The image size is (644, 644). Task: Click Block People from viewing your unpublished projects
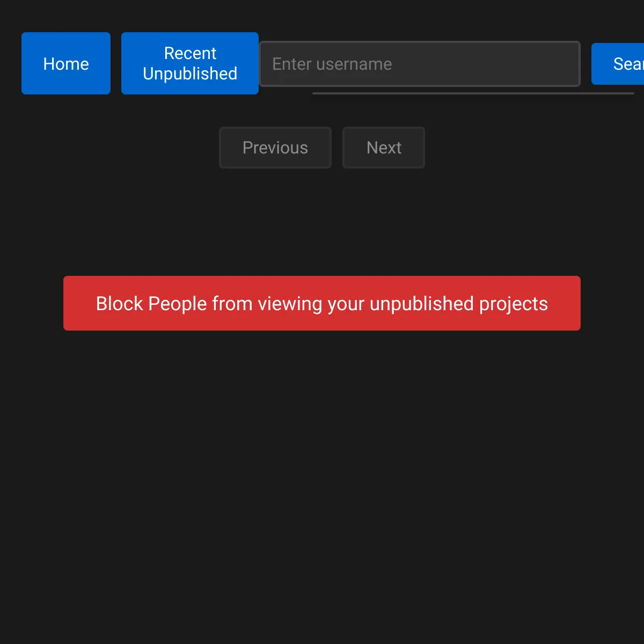tap(321, 303)
